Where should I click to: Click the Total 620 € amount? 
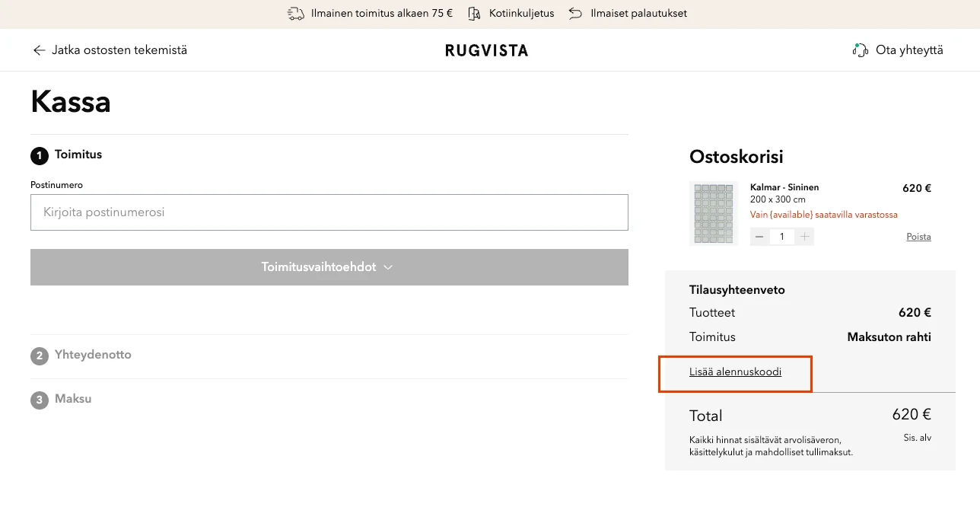click(x=912, y=415)
